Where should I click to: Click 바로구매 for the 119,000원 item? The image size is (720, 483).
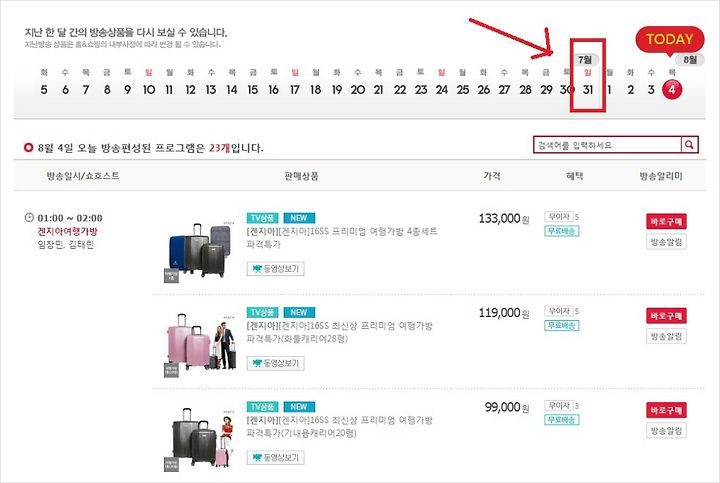(666, 316)
